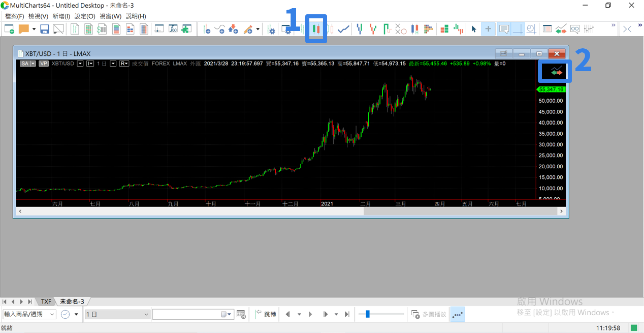Screen dimensions: 644x333
Task: Skip playback to the end
Action: click(x=347, y=314)
